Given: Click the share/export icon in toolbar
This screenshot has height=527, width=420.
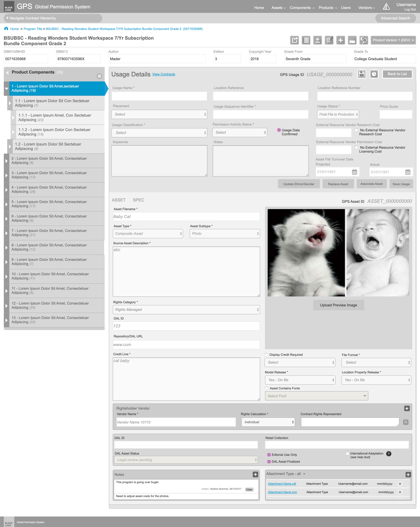Looking at the screenshot, I should coord(294,40).
